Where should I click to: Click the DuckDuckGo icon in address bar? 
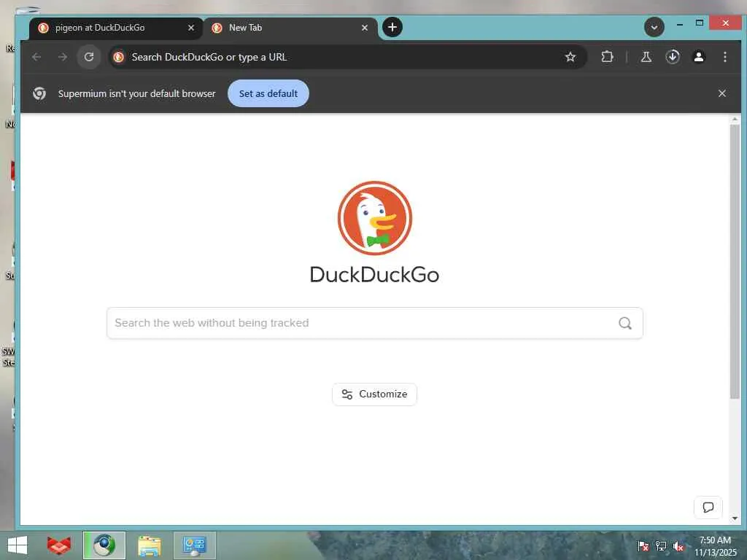pos(119,57)
